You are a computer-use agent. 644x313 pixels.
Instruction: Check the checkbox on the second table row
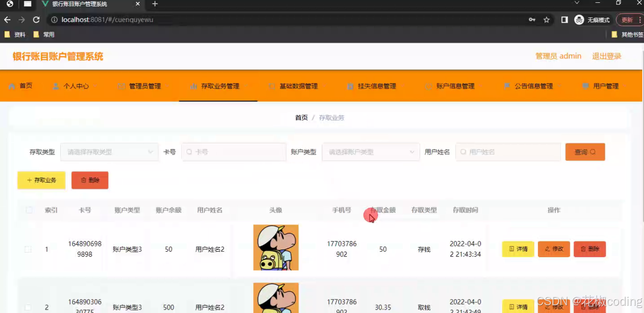click(28, 306)
